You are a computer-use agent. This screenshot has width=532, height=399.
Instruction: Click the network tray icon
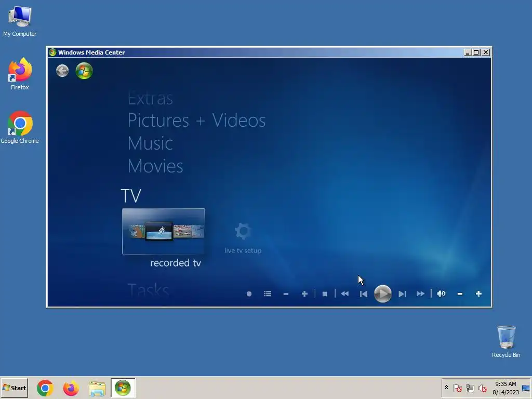[x=470, y=388]
